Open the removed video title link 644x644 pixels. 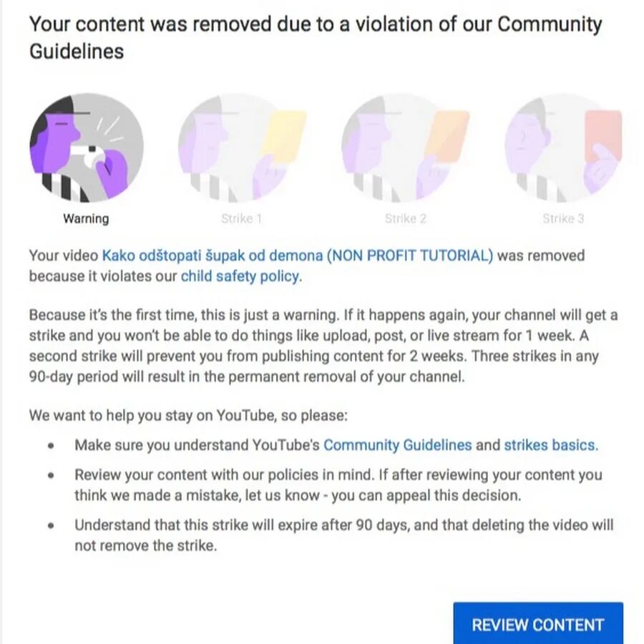[298, 255]
